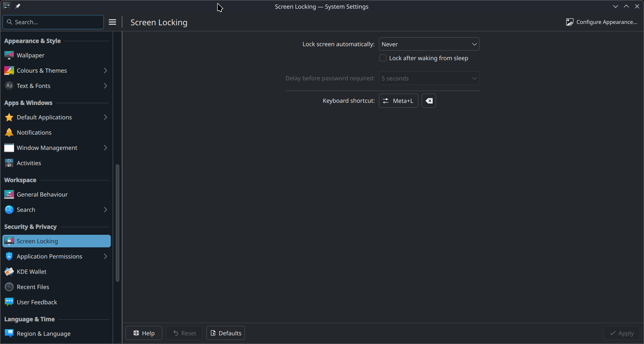Open the Activities settings

tap(29, 163)
